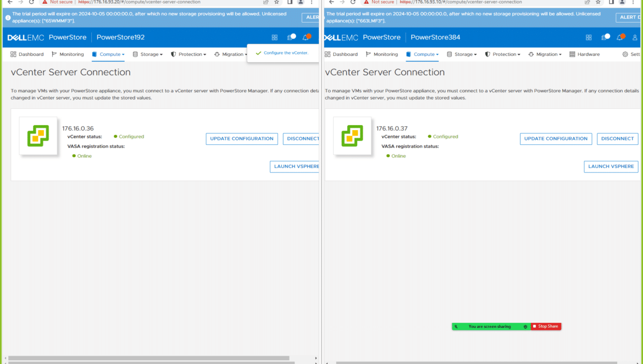Click the info icon in PowerStore192 trial banner
Screen dimensions: 643x364
pos(8,18)
